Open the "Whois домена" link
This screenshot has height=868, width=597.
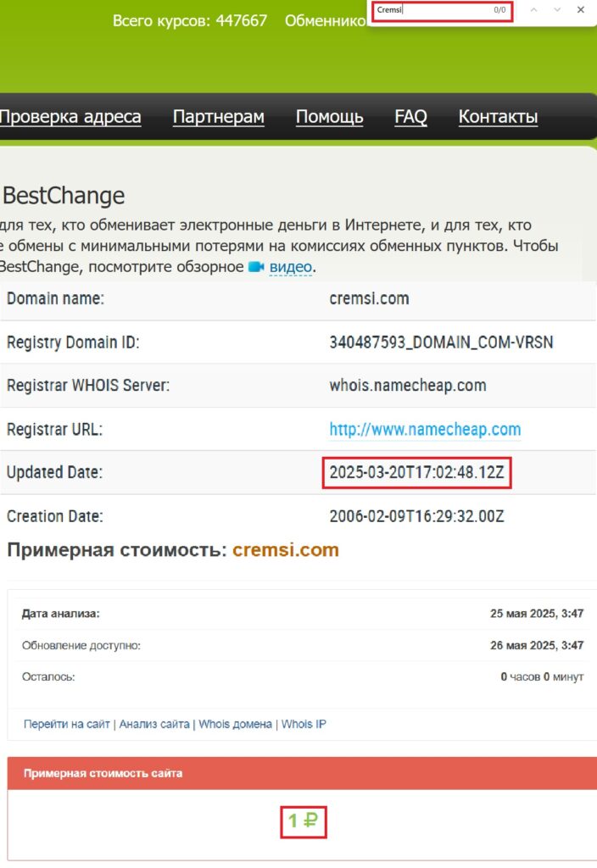(x=235, y=724)
